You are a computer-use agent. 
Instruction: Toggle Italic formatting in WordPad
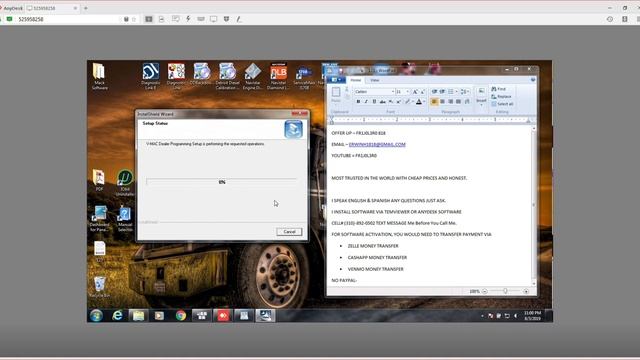[366, 101]
